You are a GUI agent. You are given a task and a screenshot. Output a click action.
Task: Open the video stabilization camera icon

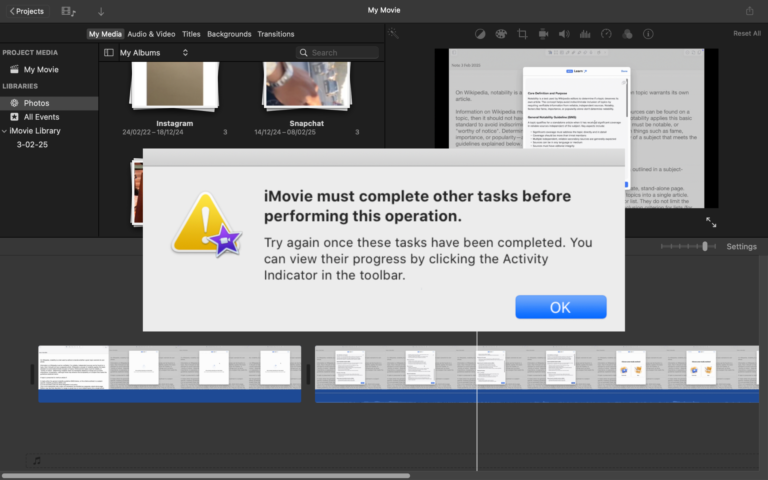click(x=543, y=33)
